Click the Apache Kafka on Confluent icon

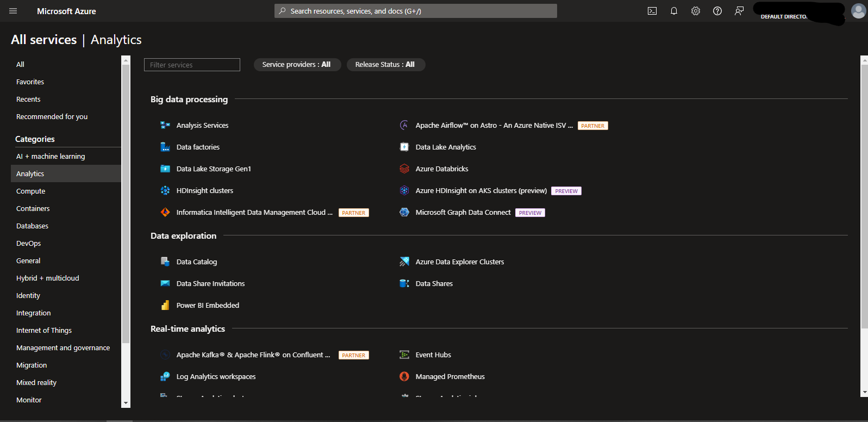165,355
